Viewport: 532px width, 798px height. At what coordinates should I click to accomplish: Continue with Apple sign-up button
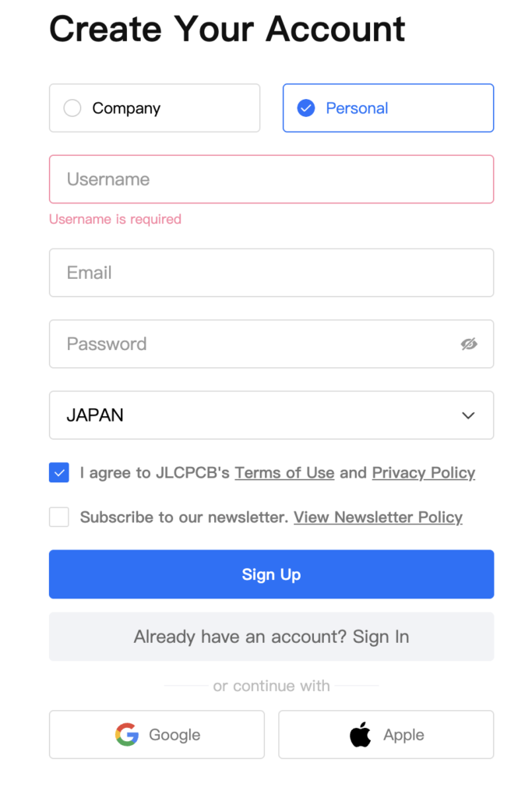(386, 734)
